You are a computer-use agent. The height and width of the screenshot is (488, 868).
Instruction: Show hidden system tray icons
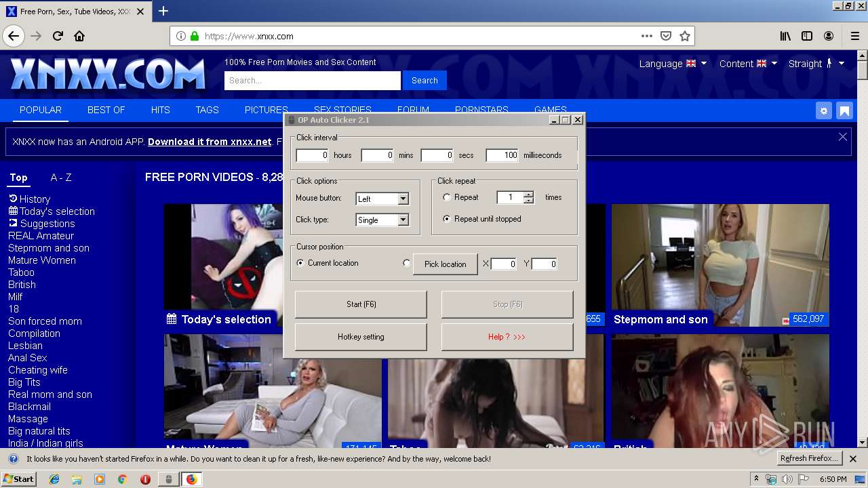click(x=756, y=479)
